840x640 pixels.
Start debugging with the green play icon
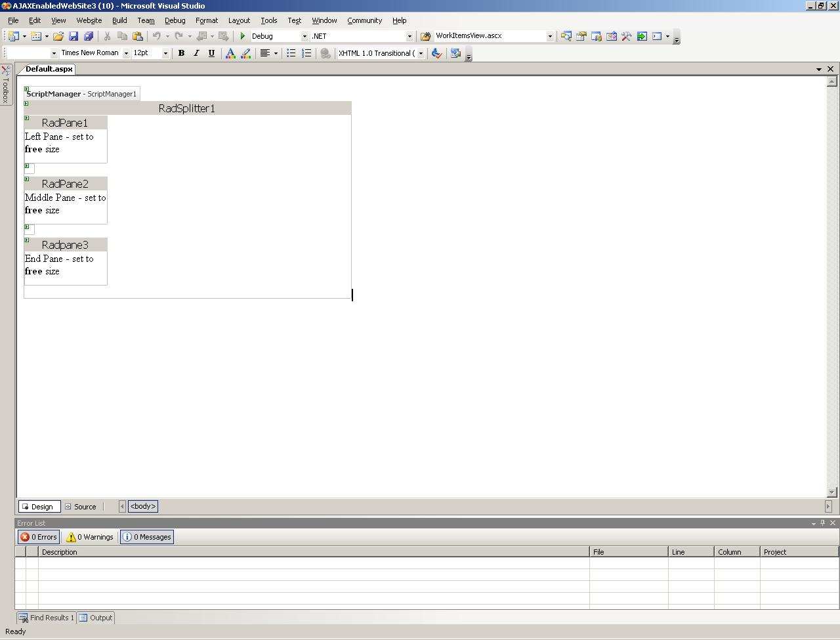[243, 36]
